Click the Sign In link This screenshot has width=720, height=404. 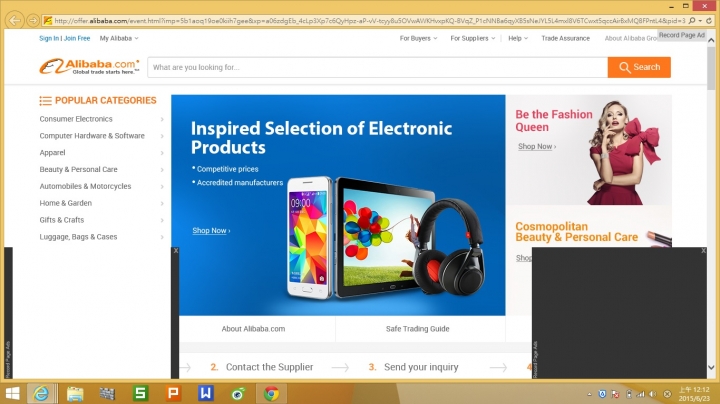[49, 38]
